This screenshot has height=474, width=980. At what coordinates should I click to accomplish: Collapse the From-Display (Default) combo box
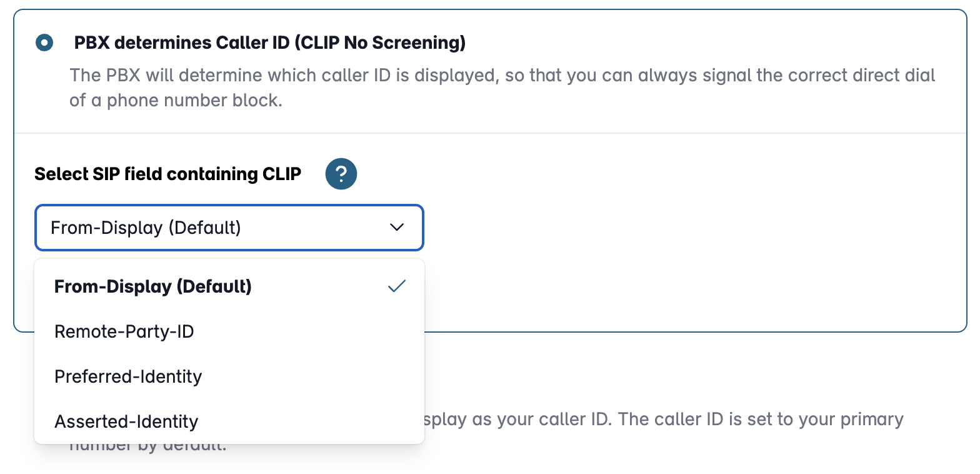(229, 228)
